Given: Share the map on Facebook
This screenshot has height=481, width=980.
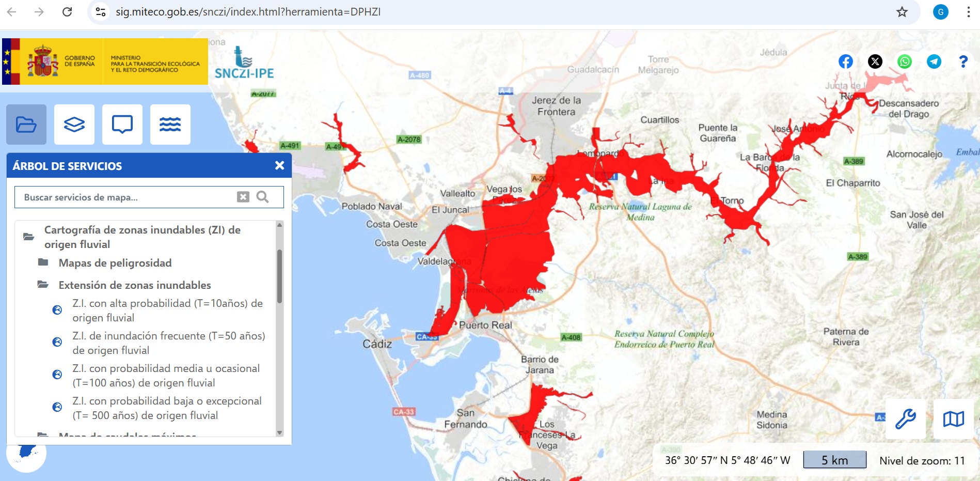Looking at the screenshot, I should point(845,61).
